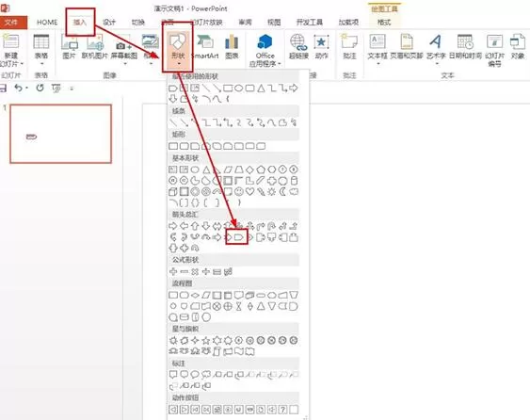The image size is (530, 420).
Task: Pick the Pentagon arrow shape in 箭头总汇
Action: point(239,236)
